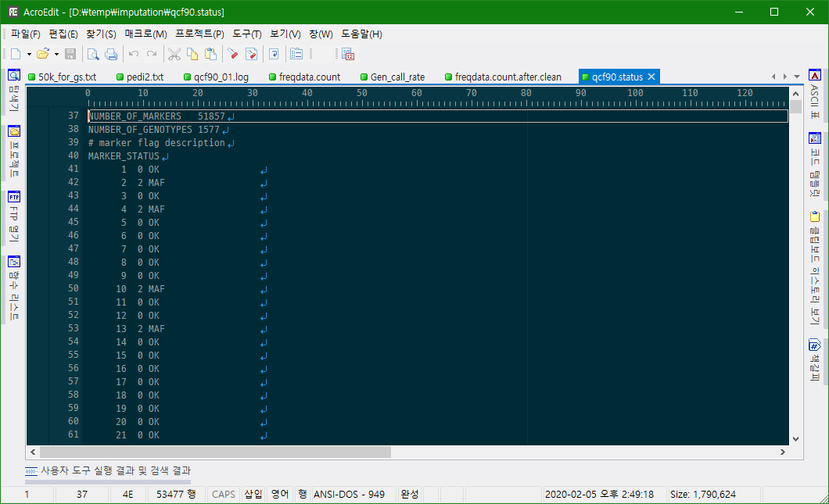
Task: Open the 매크로(M) menu
Action: click(x=146, y=34)
